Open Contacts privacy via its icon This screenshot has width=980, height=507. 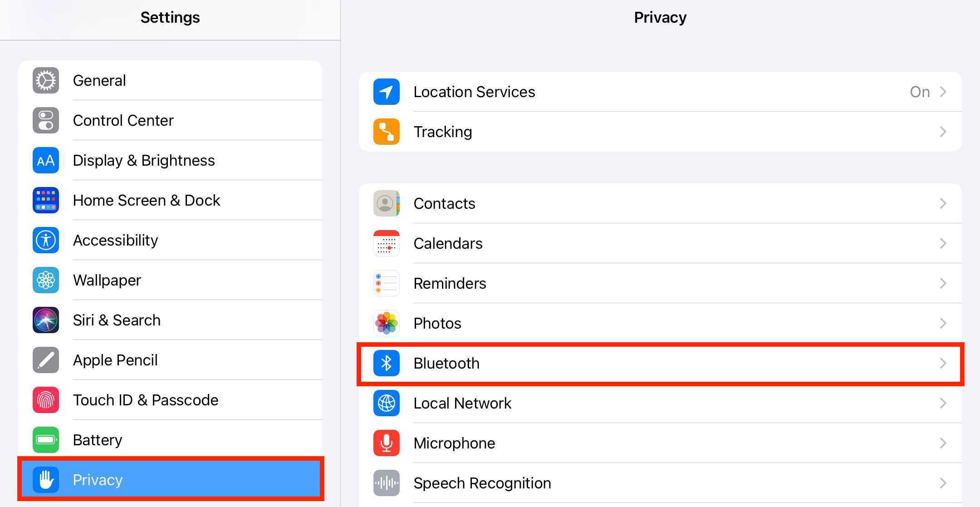click(386, 203)
